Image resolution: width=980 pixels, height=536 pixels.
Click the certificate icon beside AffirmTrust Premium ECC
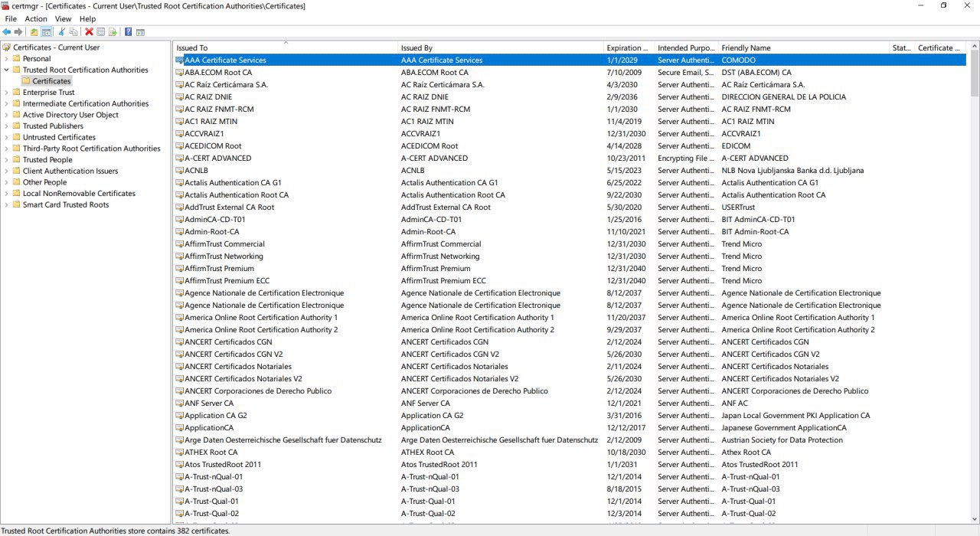[179, 280]
